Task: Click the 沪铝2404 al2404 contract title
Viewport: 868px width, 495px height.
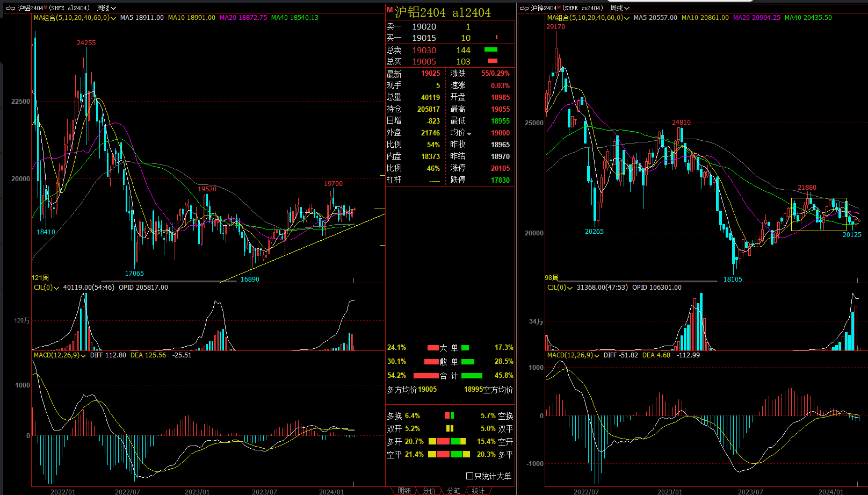Action: (443, 12)
